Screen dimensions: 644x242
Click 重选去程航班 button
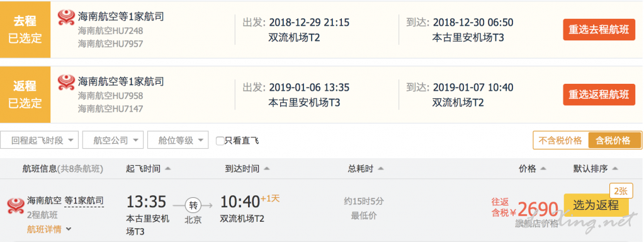(x=599, y=30)
